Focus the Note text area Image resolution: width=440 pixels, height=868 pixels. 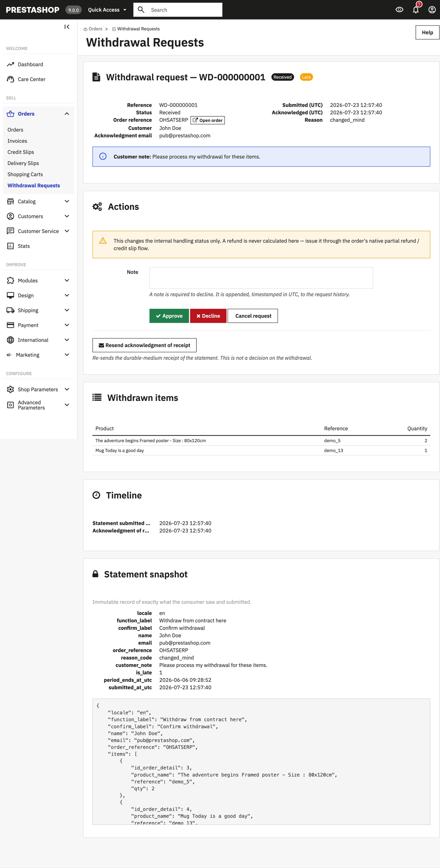[x=261, y=278]
